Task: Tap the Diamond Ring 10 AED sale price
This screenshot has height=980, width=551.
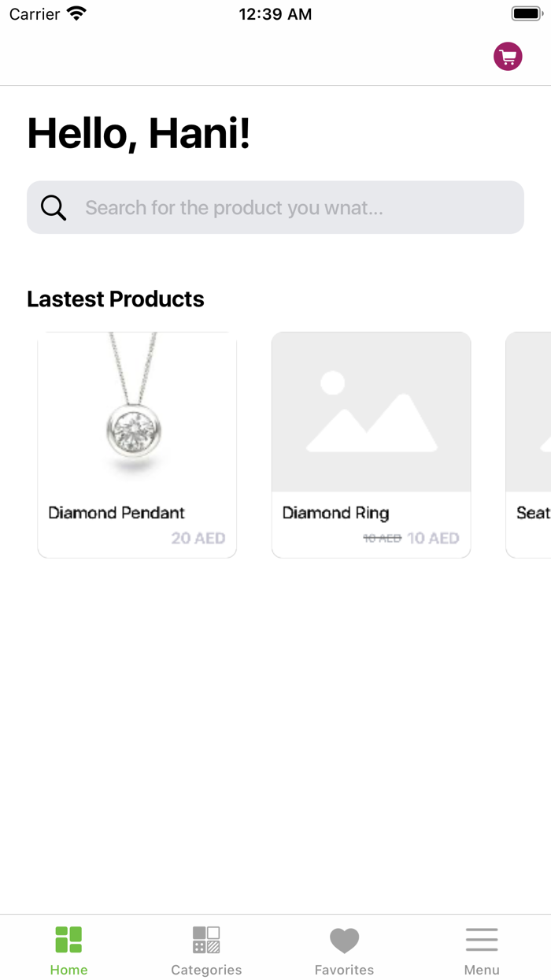Action: (433, 538)
